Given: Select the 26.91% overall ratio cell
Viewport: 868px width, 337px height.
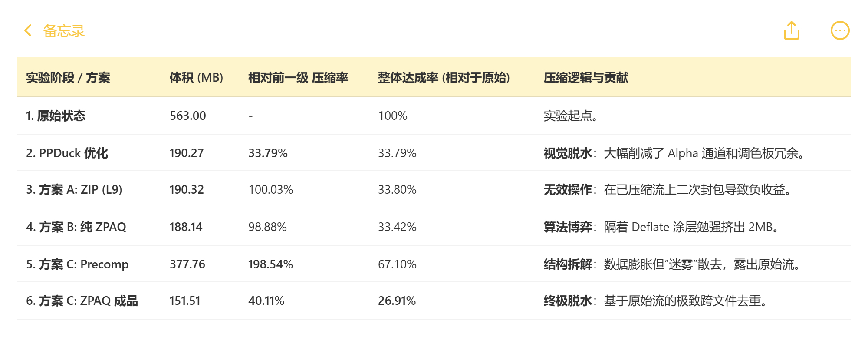Looking at the screenshot, I should 397,301.
